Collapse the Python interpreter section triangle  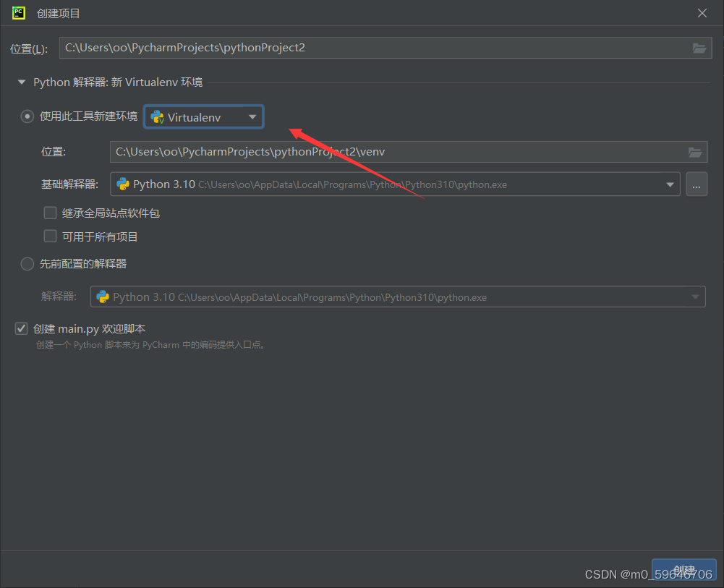21,82
